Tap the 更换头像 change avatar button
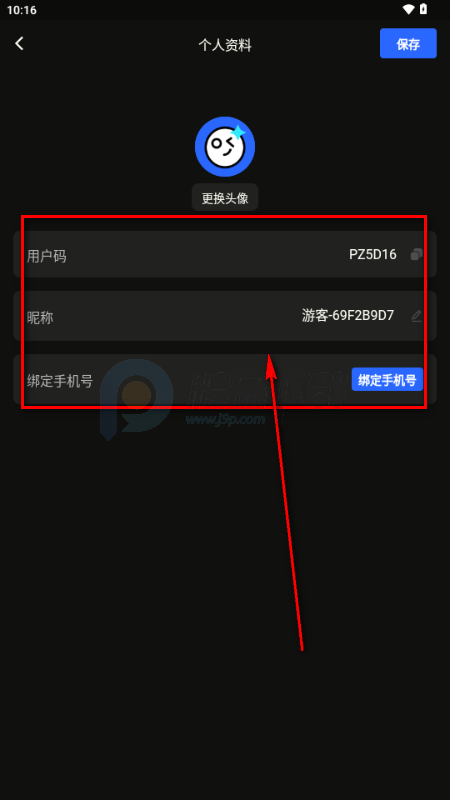The image size is (450, 800). [x=225, y=198]
